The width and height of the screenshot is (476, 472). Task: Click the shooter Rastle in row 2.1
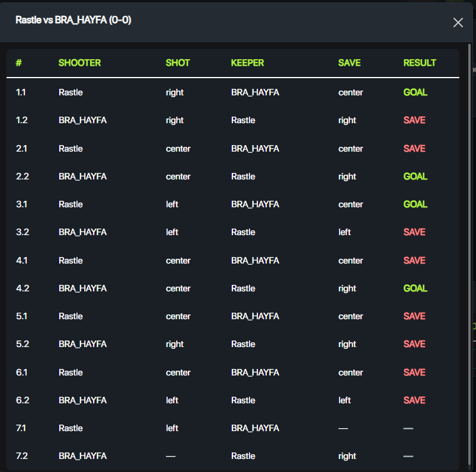(71, 149)
